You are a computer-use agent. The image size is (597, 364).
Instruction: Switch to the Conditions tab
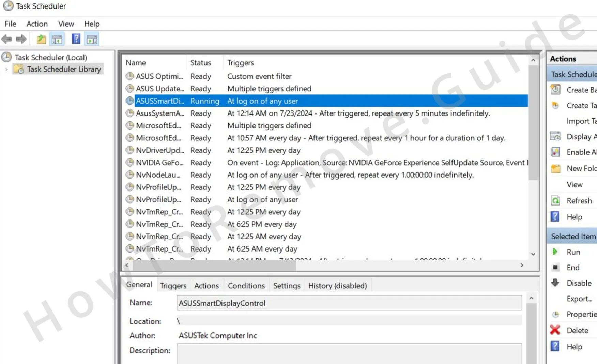click(x=246, y=286)
